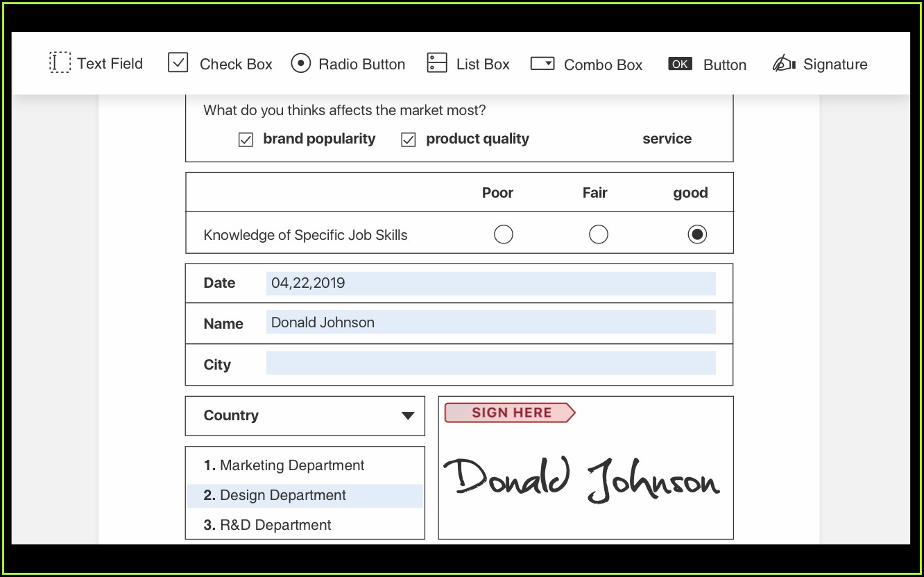Image resolution: width=924 pixels, height=577 pixels.
Task: Open the Country dropdown arrow
Action: pyautogui.click(x=408, y=416)
